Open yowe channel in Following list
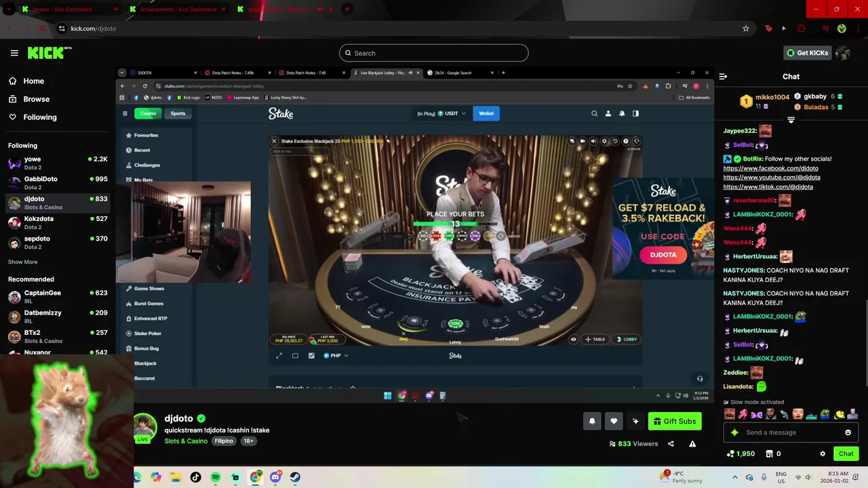 pos(57,163)
